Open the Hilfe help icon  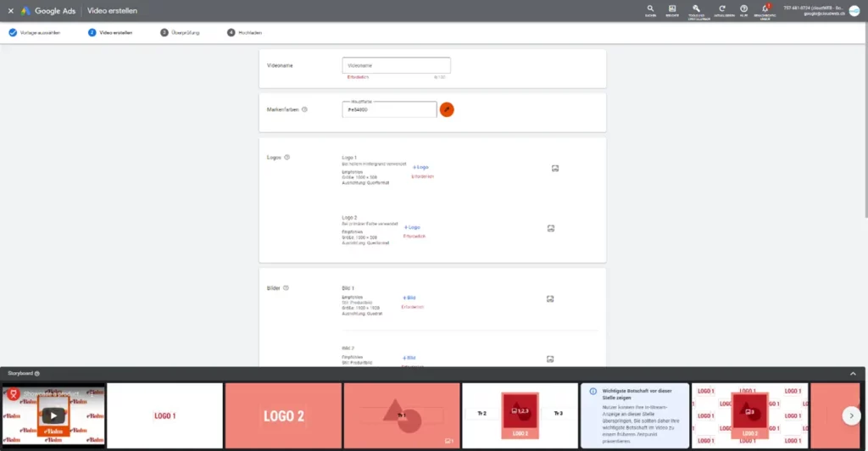pos(743,9)
